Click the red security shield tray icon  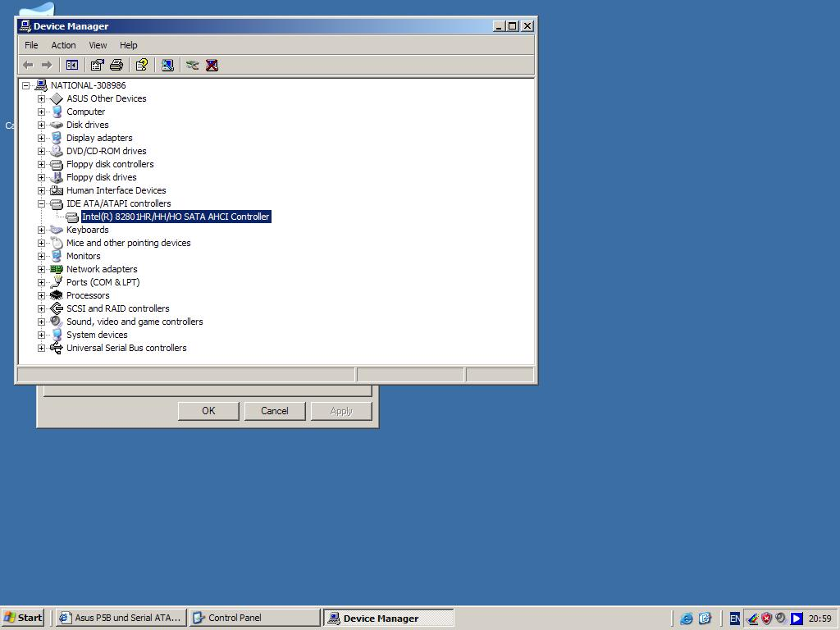pyautogui.click(x=767, y=619)
